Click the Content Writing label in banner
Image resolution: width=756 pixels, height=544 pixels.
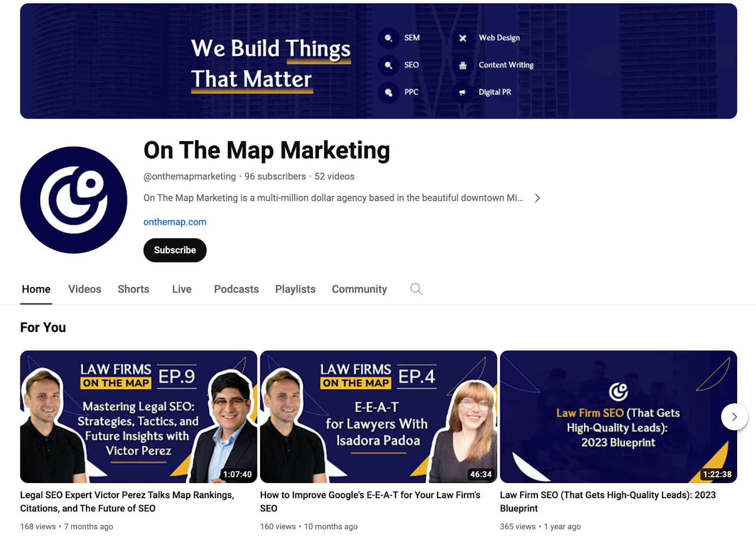tap(506, 65)
